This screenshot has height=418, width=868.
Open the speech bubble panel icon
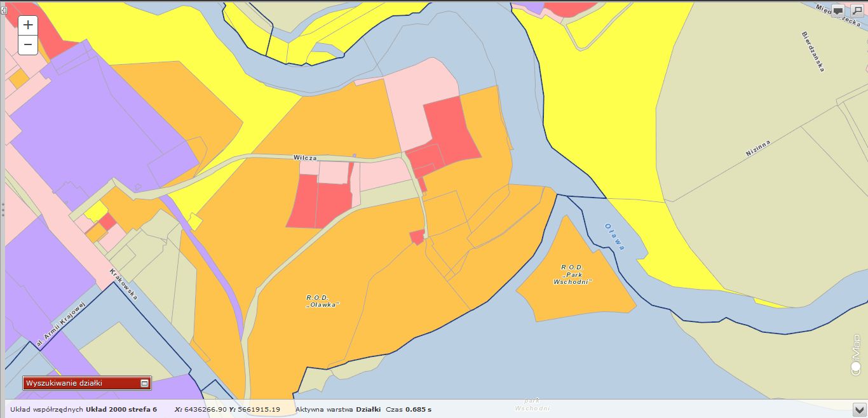click(838, 11)
